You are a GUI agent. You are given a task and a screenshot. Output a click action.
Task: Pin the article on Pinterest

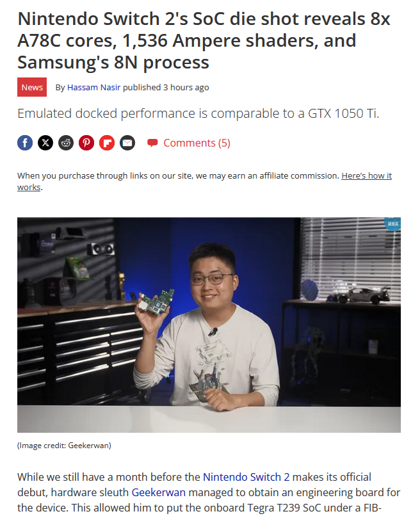[86, 143]
